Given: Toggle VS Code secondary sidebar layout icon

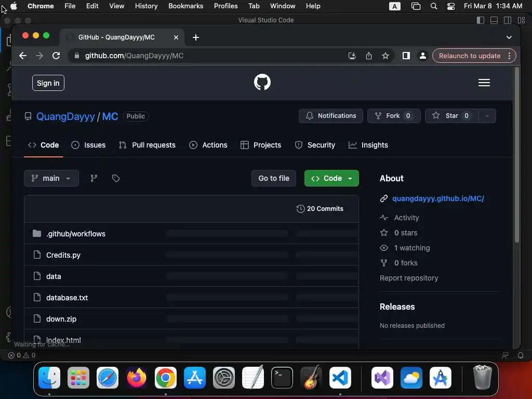Looking at the screenshot, I should [508, 20].
